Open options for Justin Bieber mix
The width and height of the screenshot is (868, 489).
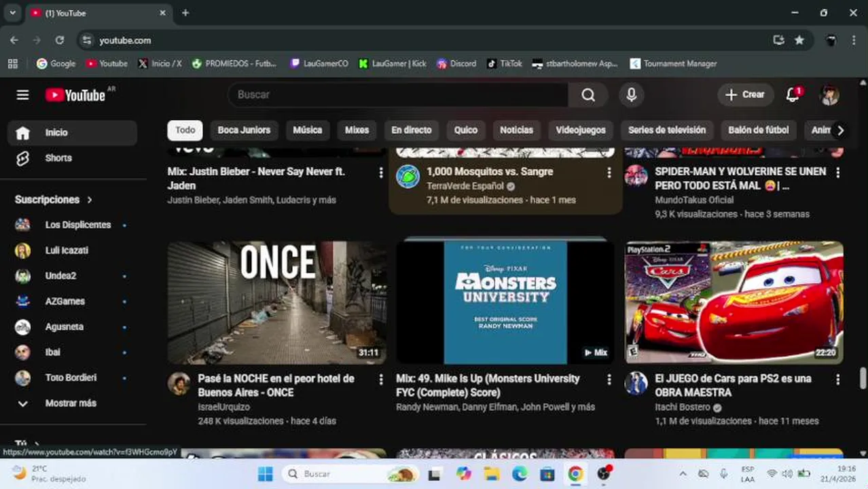tap(380, 173)
